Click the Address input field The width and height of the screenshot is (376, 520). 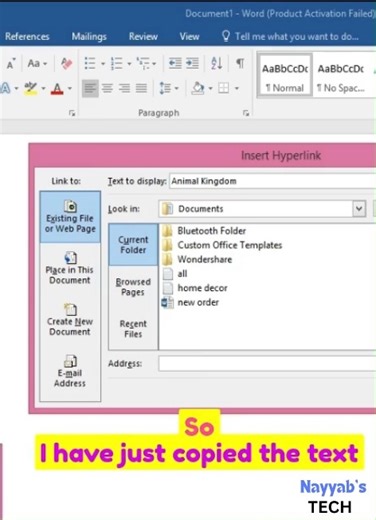click(267, 363)
